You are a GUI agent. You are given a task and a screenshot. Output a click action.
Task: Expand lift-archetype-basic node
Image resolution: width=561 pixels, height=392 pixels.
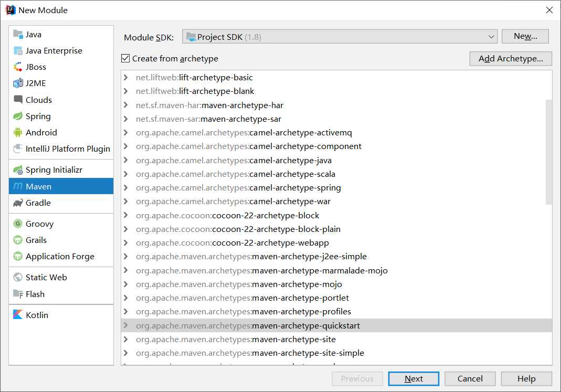click(x=125, y=77)
